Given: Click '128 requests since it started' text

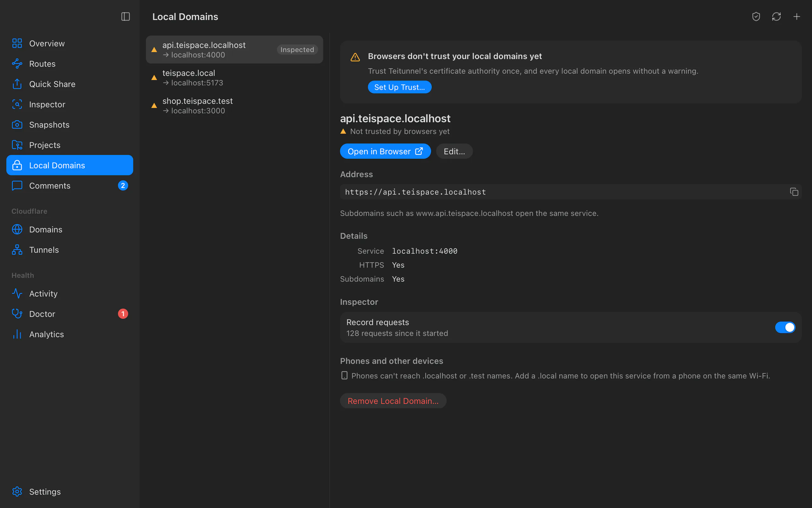Looking at the screenshot, I should pos(397,333).
